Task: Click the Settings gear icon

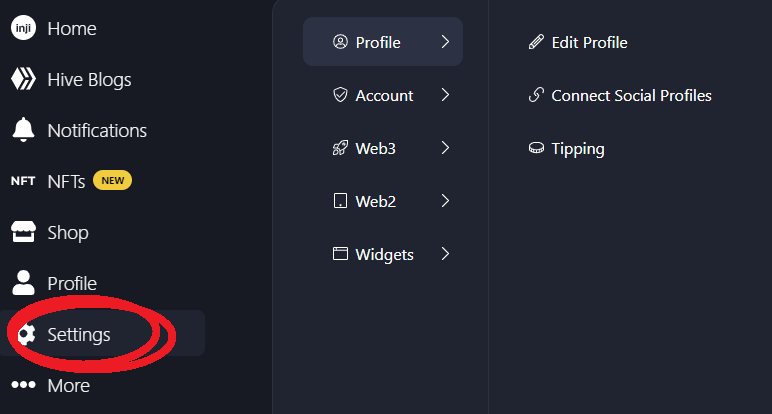Action: pyautogui.click(x=26, y=334)
